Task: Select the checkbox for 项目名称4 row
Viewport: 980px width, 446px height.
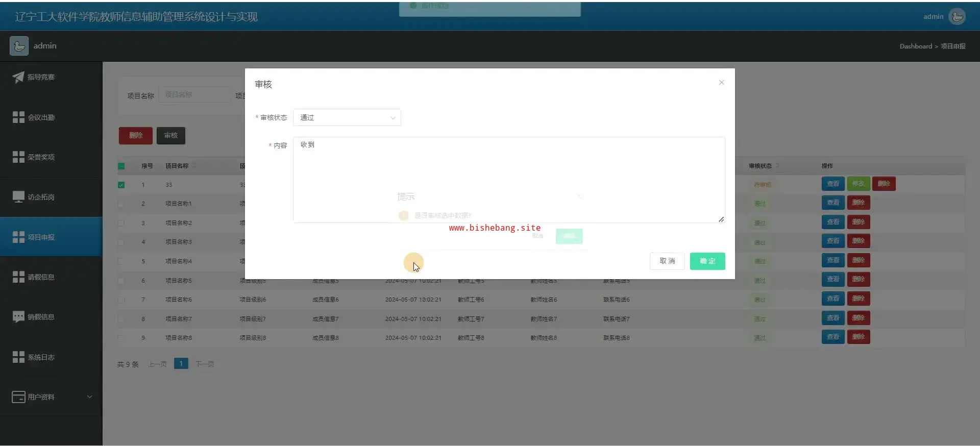Action: pyautogui.click(x=121, y=261)
